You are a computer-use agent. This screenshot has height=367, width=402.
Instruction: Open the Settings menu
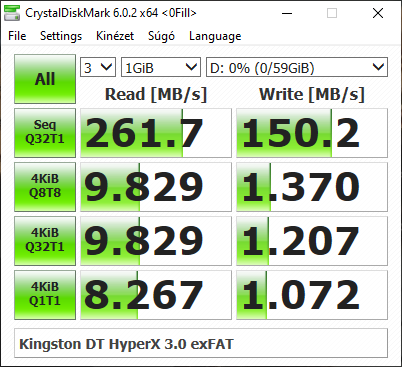(61, 36)
